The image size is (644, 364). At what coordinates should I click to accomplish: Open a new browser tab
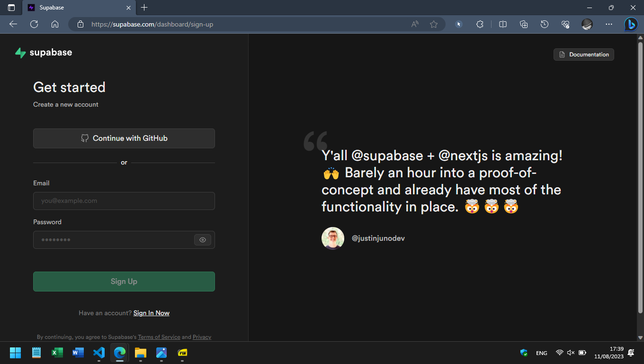coord(144,8)
